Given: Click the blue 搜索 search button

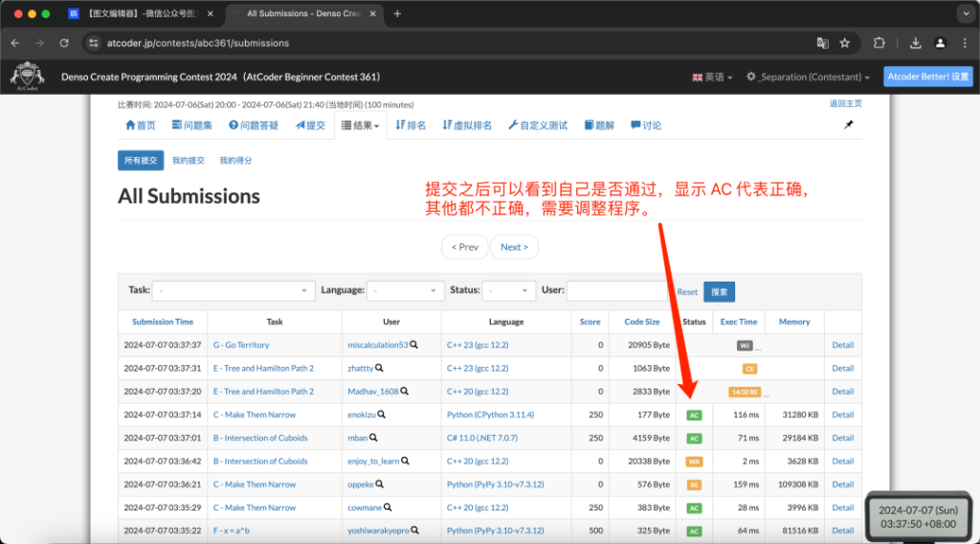Looking at the screenshot, I should (x=719, y=291).
